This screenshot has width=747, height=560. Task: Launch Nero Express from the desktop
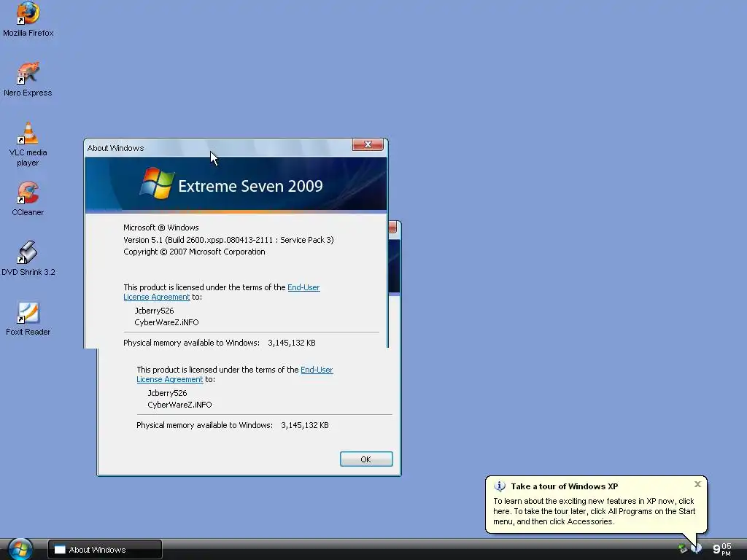pos(28,79)
